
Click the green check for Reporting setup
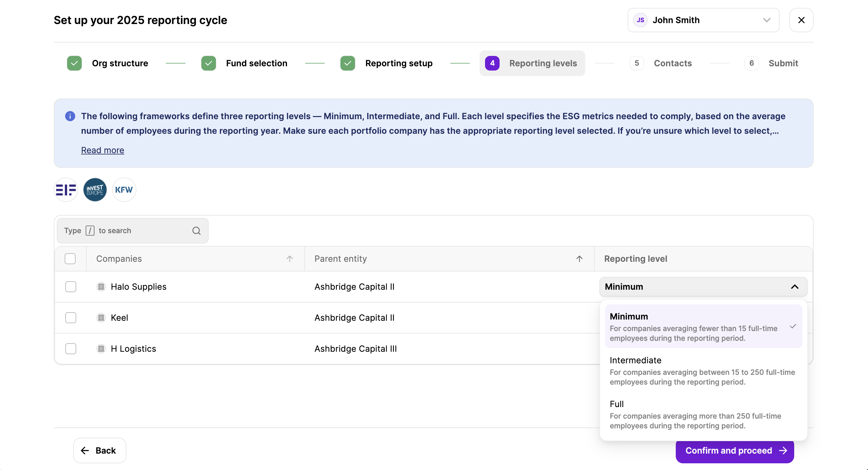click(348, 63)
